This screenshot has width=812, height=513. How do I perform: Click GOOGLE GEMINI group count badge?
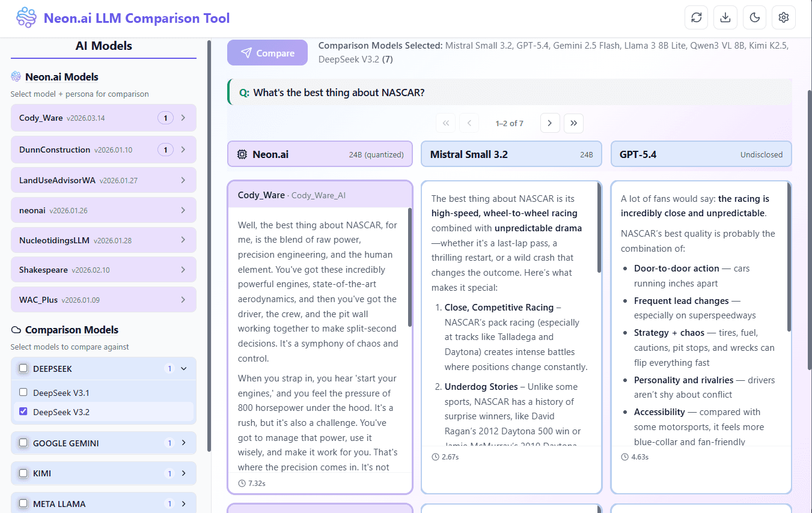click(x=169, y=443)
